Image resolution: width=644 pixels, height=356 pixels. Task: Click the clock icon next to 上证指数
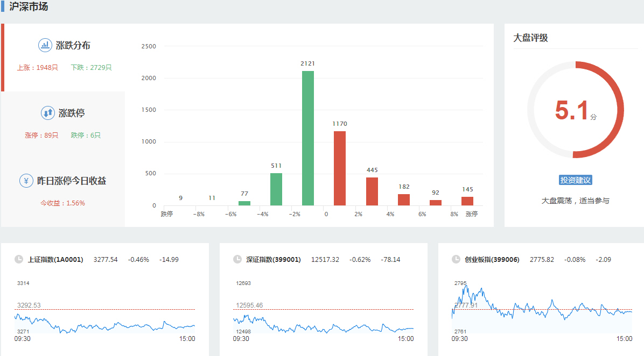[19, 259]
